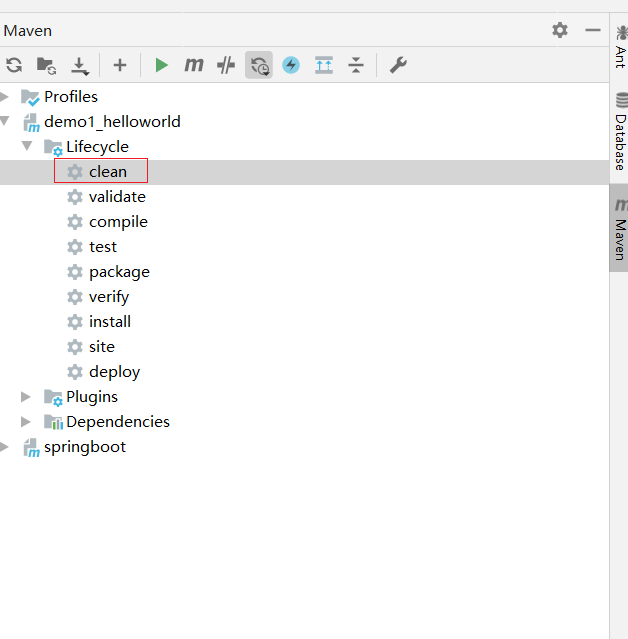Collapse all nodes in the Maven tree
The image size is (628, 639).
pos(356,65)
